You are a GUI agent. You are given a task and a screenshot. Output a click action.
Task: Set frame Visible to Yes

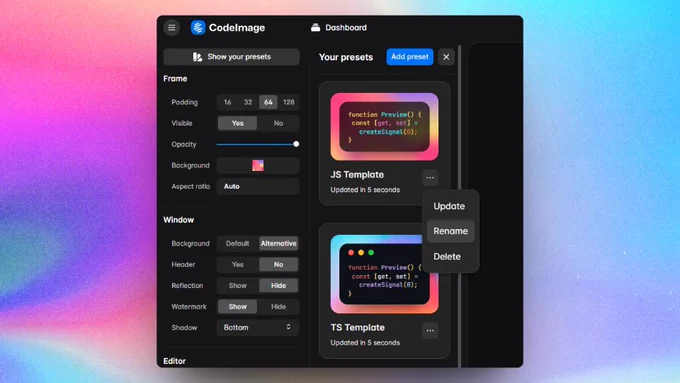pos(237,123)
